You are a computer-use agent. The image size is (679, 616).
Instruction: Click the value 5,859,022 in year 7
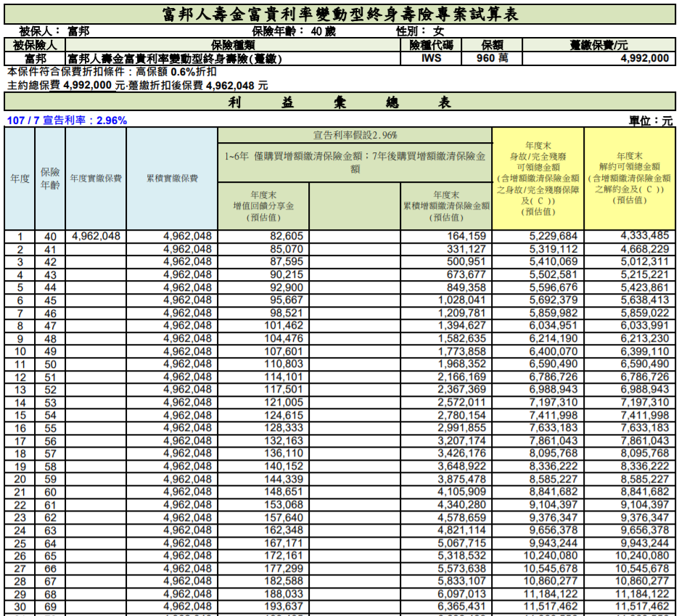point(644,313)
